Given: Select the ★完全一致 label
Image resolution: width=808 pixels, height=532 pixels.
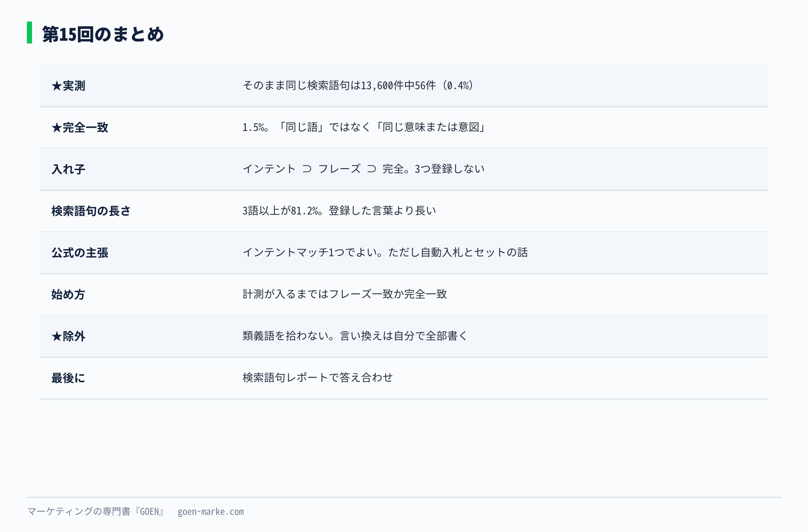Looking at the screenshot, I should point(80,128).
